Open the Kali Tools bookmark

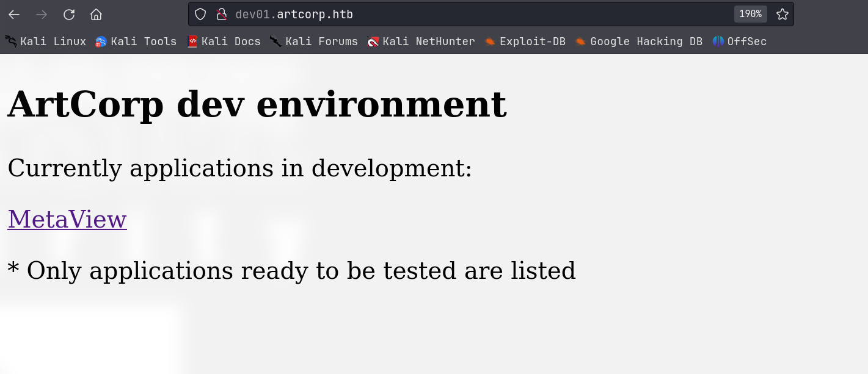coord(136,41)
